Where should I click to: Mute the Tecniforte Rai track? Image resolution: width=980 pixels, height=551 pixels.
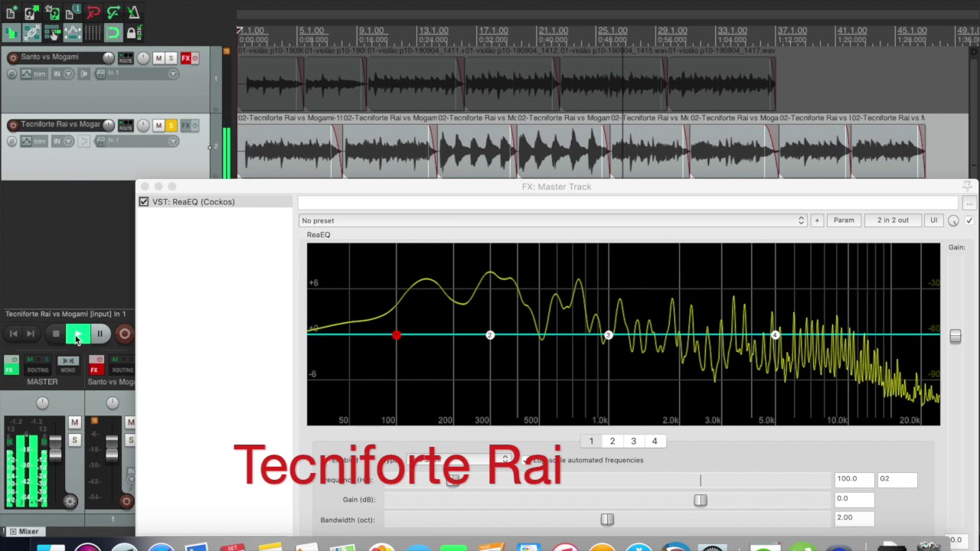click(x=158, y=125)
